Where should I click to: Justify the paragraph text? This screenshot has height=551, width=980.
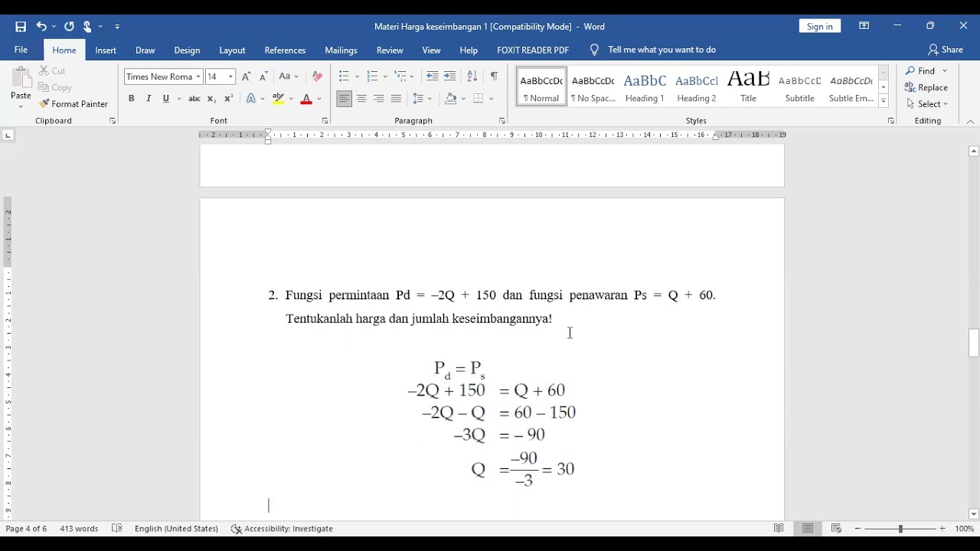[396, 99]
